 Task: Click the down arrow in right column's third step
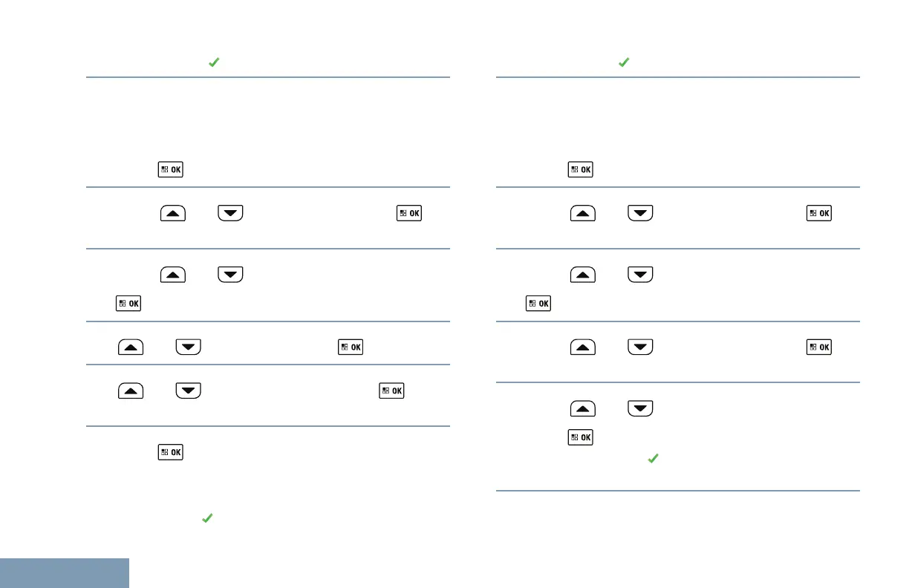coord(641,275)
